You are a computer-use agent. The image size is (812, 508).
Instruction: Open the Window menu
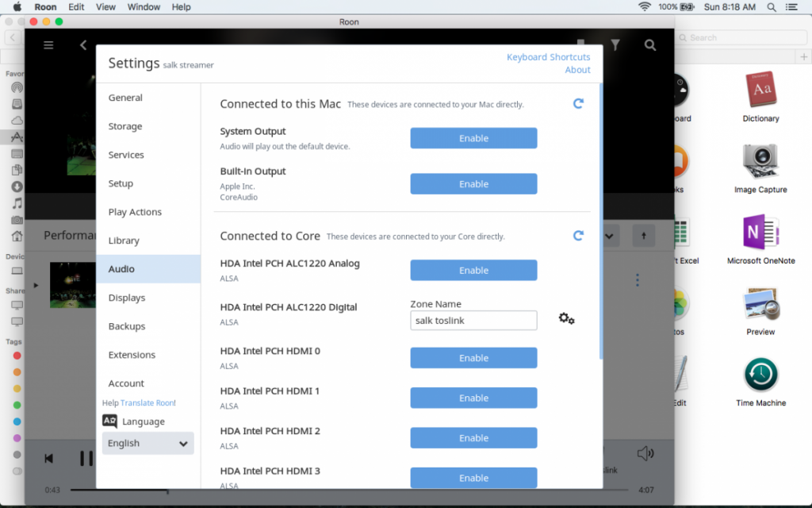[x=144, y=7]
